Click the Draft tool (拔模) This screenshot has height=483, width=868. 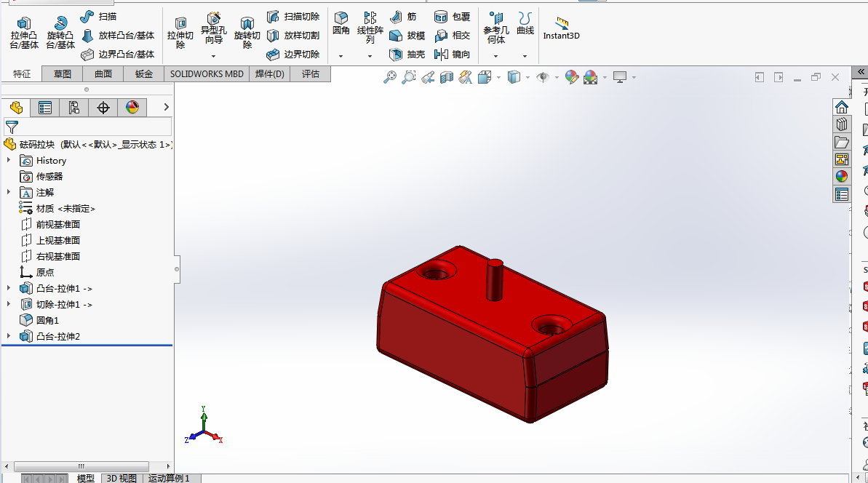click(407, 36)
